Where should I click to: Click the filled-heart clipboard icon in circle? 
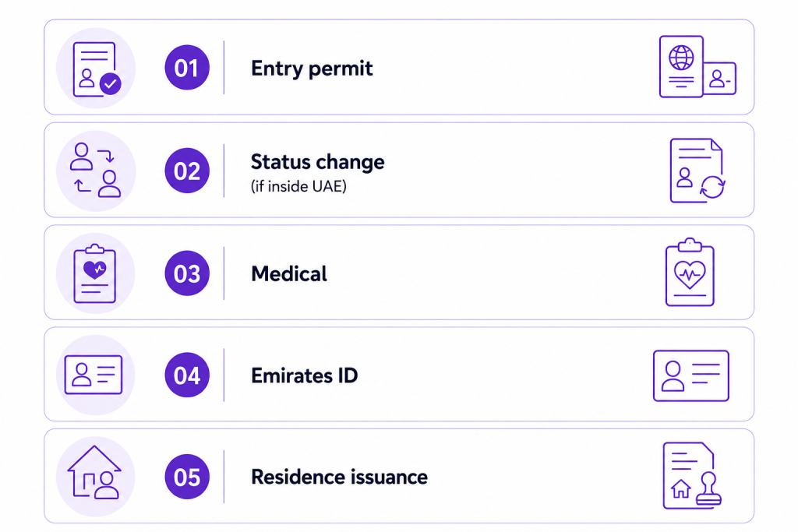95,273
